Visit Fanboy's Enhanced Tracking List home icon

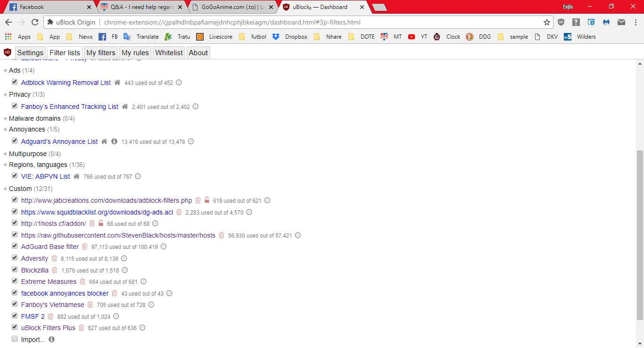pos(125,107)
